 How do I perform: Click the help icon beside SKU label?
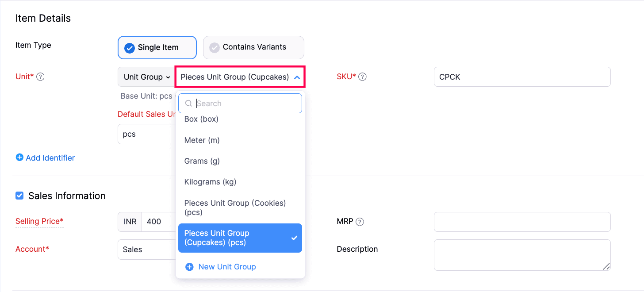pos(362,77)
